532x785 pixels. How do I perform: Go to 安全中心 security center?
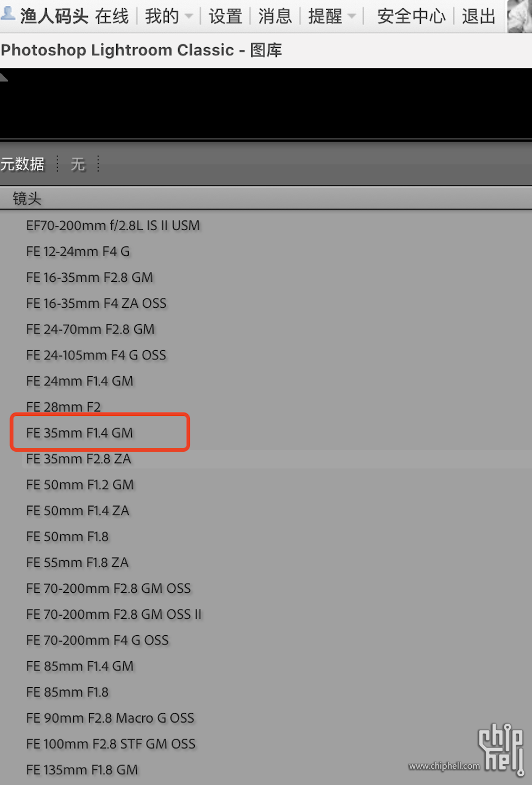tap(411, 16)
